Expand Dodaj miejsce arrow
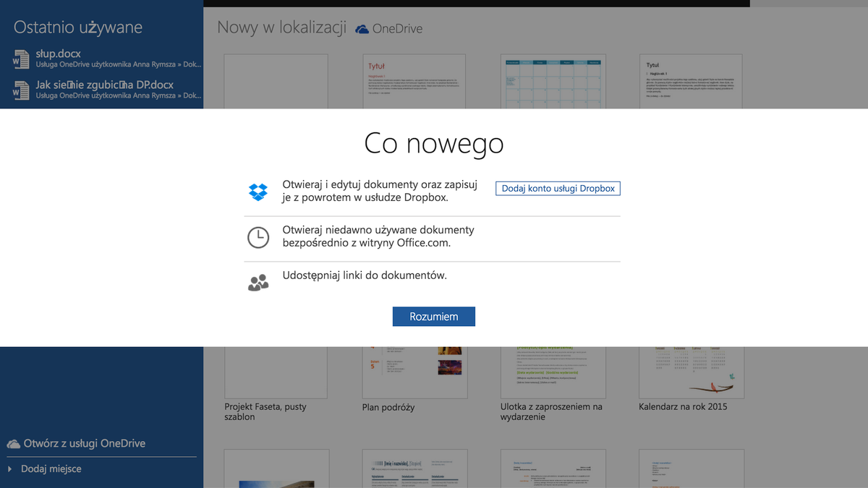The image size is (868, 488). click(10, 468)
